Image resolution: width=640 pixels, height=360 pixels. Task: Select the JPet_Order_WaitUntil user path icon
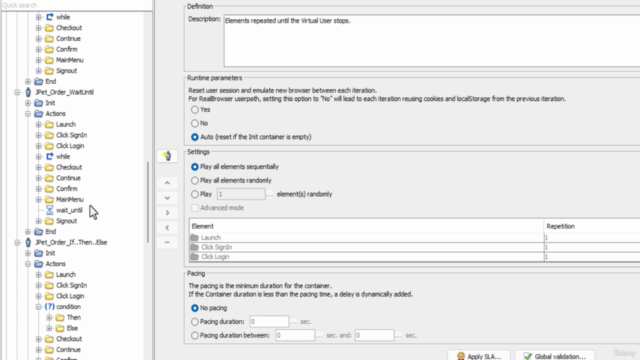[28, 92]
